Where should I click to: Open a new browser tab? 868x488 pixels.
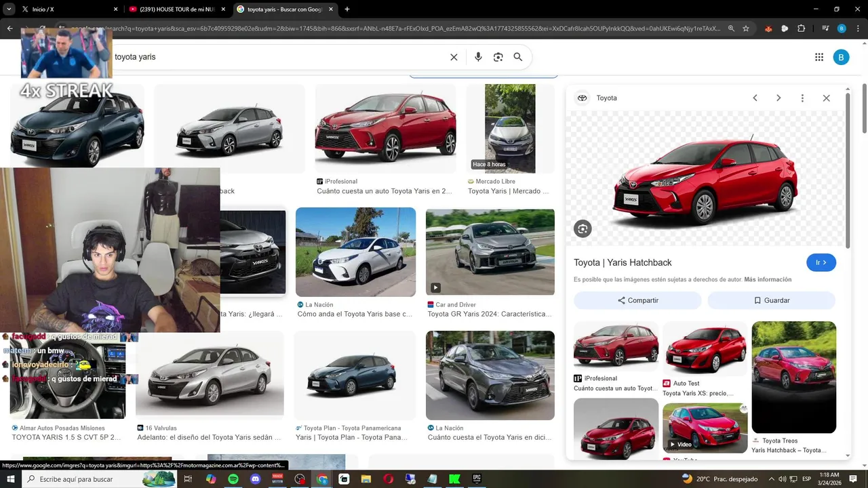pyautogui.click(x=347, y=9)
